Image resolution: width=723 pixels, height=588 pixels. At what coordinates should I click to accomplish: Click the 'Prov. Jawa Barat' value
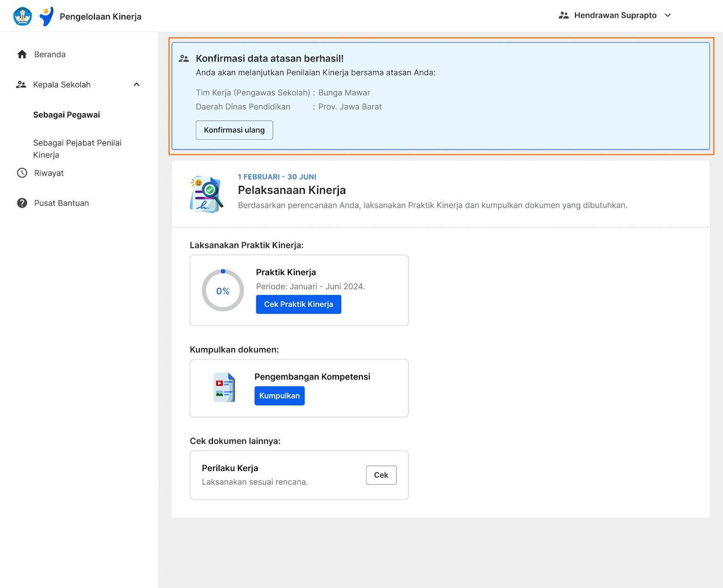pos(350,107)
